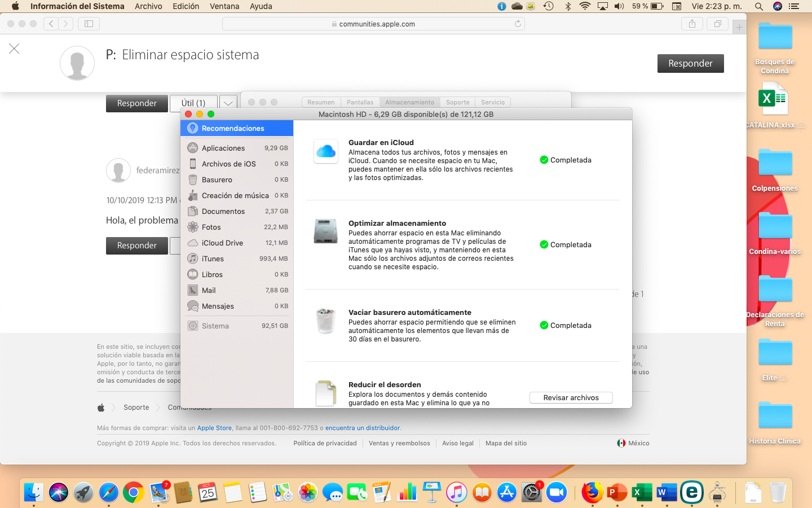This screenshot has width=812, height=508.
Task: Select Aplicaciones in storage sidebar
Action: tap(224, 148)
